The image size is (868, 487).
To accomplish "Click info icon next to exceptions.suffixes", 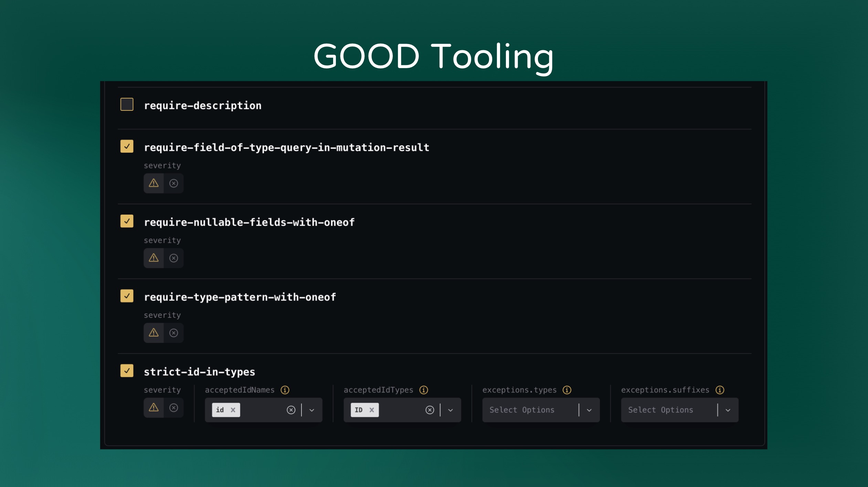I will pos(720,390).
